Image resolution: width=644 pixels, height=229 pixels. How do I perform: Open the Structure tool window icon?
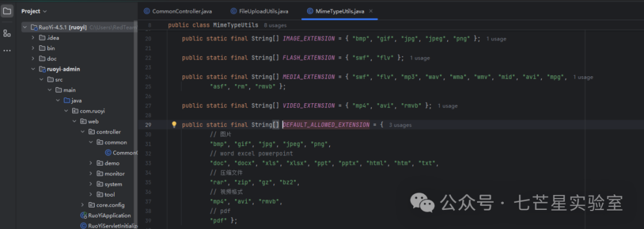point(7,33)
